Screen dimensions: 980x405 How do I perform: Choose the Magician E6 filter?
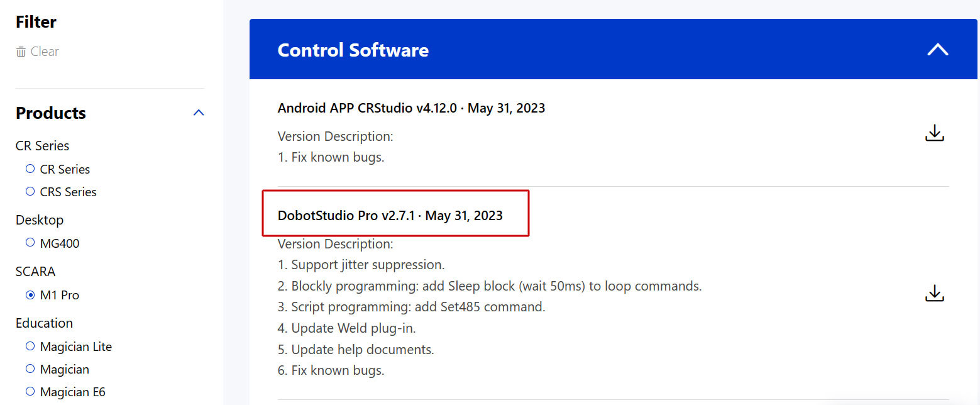30,392
